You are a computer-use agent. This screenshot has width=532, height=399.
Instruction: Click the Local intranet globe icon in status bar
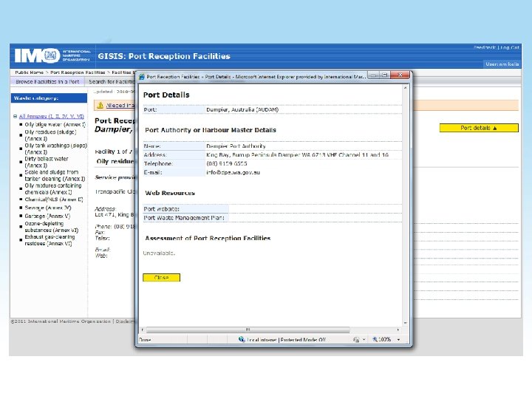pyautogui.click(x=242, y=339)
